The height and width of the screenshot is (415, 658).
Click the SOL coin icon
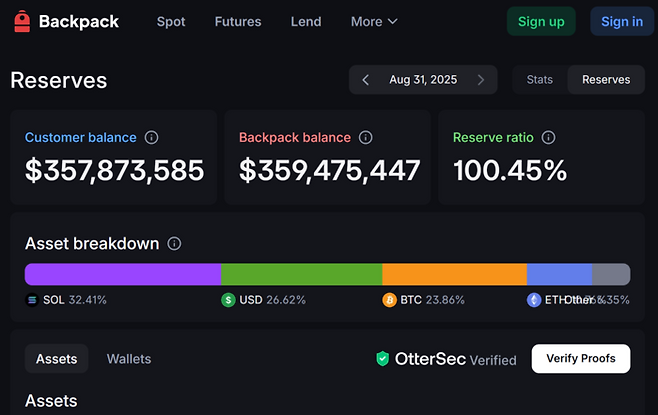32,300
